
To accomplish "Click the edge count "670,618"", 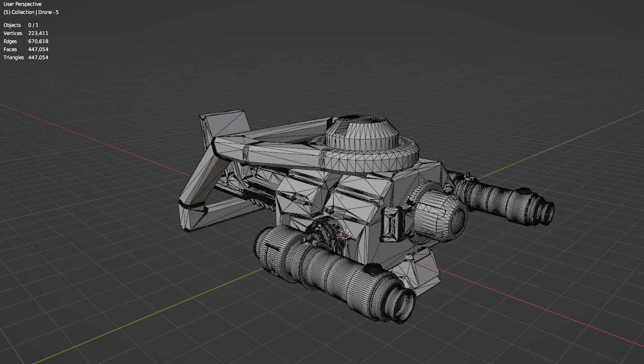I will (x=38, y=41).
